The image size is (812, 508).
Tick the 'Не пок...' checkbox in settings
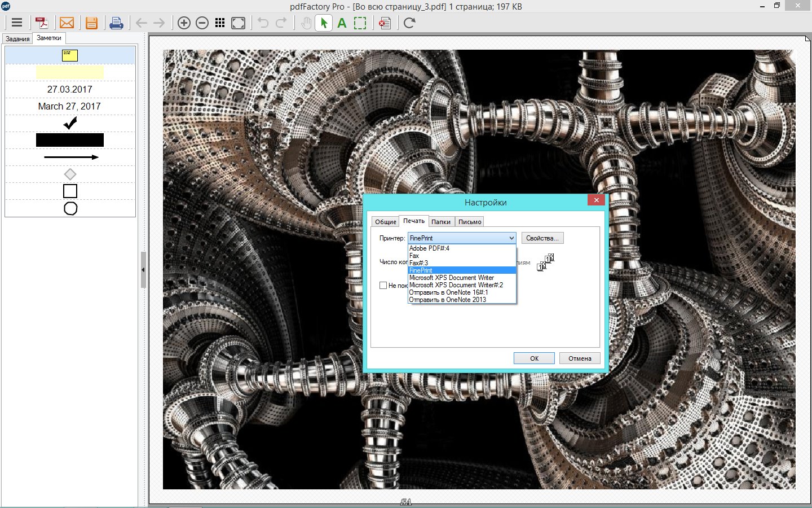[383, 285]
